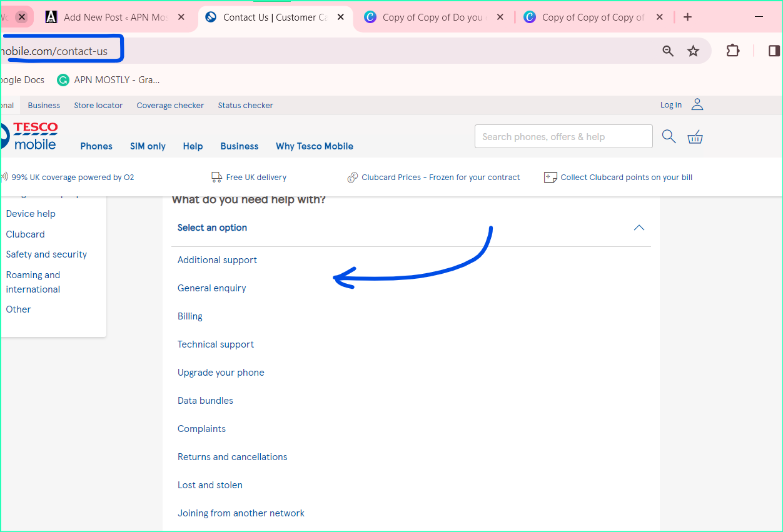783x532 pixels.
Task: Bookmark the page with the star icon
Action: tap(693, 51)
